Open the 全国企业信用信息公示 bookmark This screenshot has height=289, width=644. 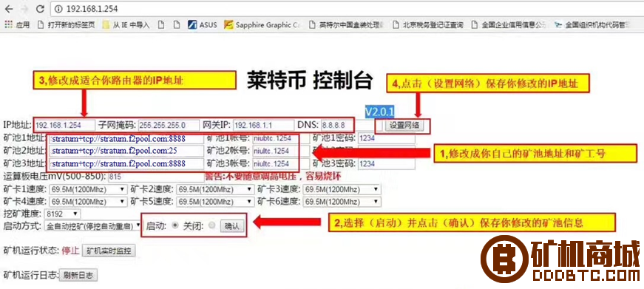[x=509, y=24]
